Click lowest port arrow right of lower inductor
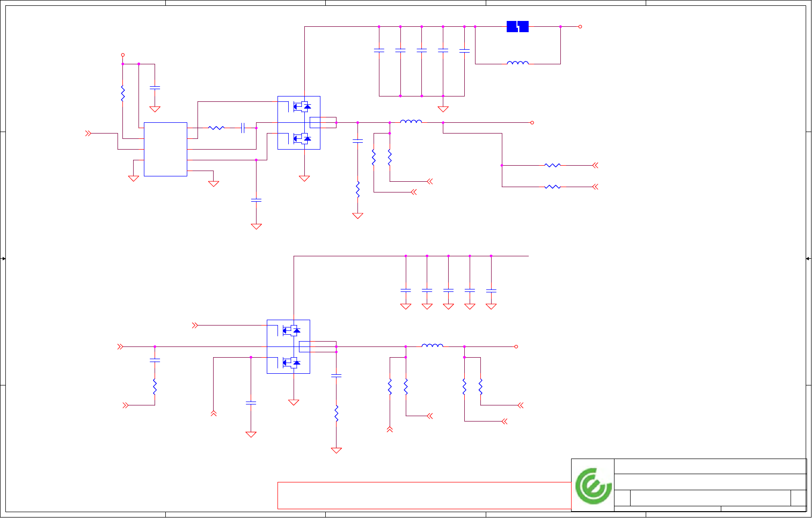Viewport: 812px width, 518px height. click(504, 421)
